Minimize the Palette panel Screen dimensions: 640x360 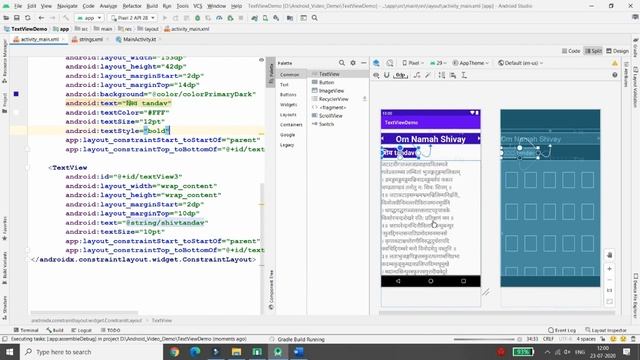[364, 63]
